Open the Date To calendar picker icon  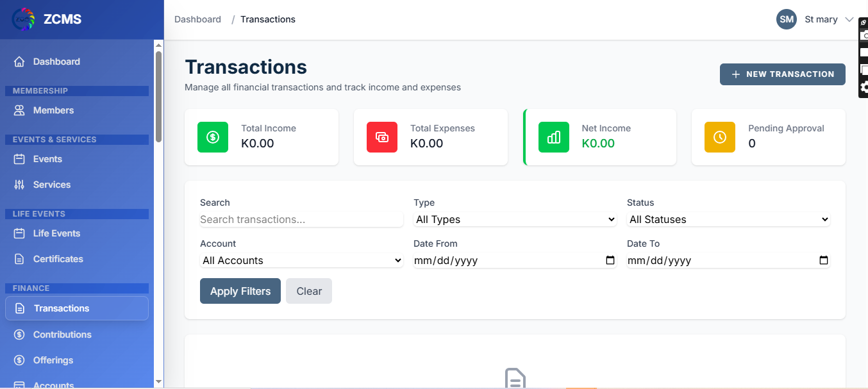tap(824, 260)
